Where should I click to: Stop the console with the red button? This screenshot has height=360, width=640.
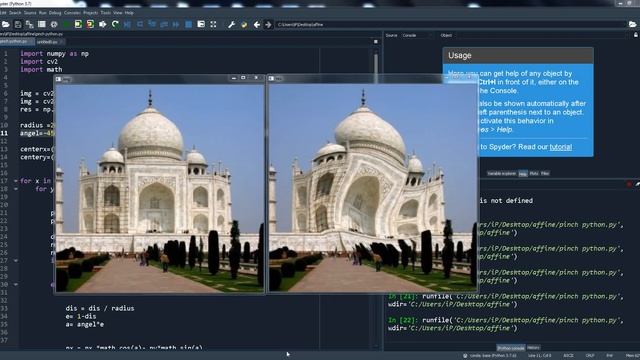(629, 184)
